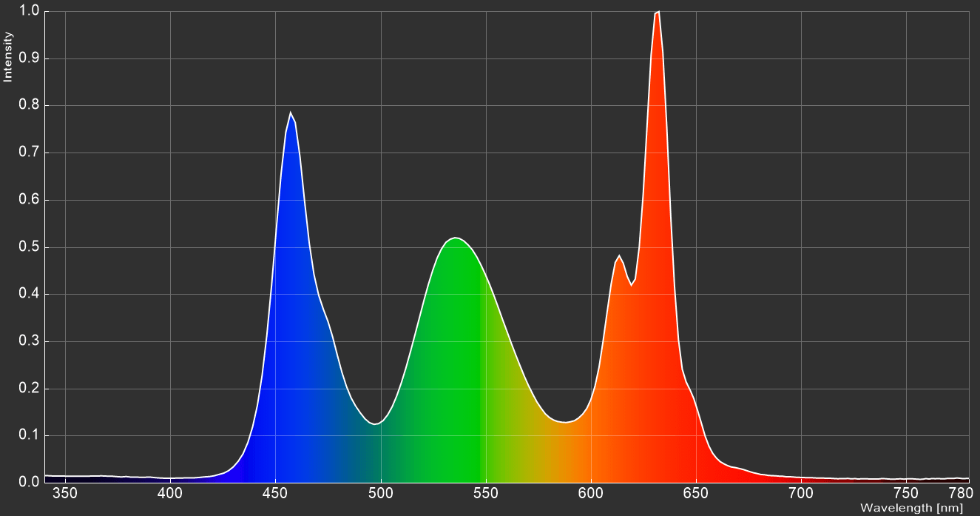Click the 350 wavelength tick label
This screenshot has height=516, width=980.
tap(65, 493)
